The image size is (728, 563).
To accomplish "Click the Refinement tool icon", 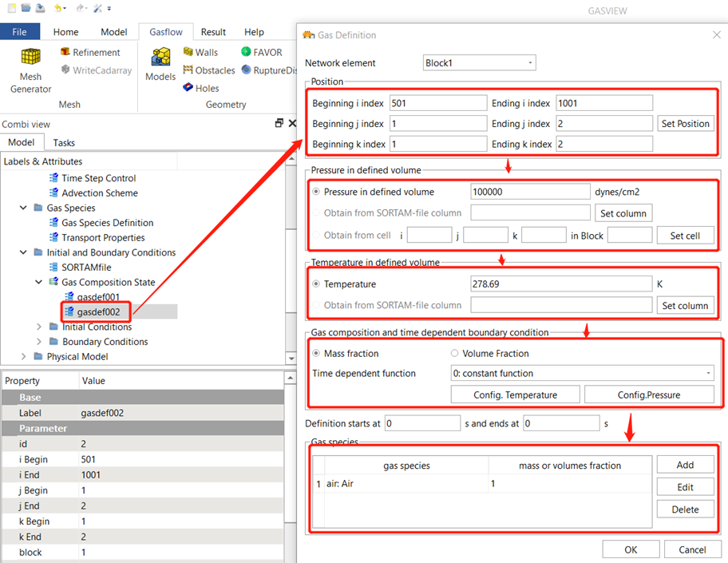I will point(65,52).
